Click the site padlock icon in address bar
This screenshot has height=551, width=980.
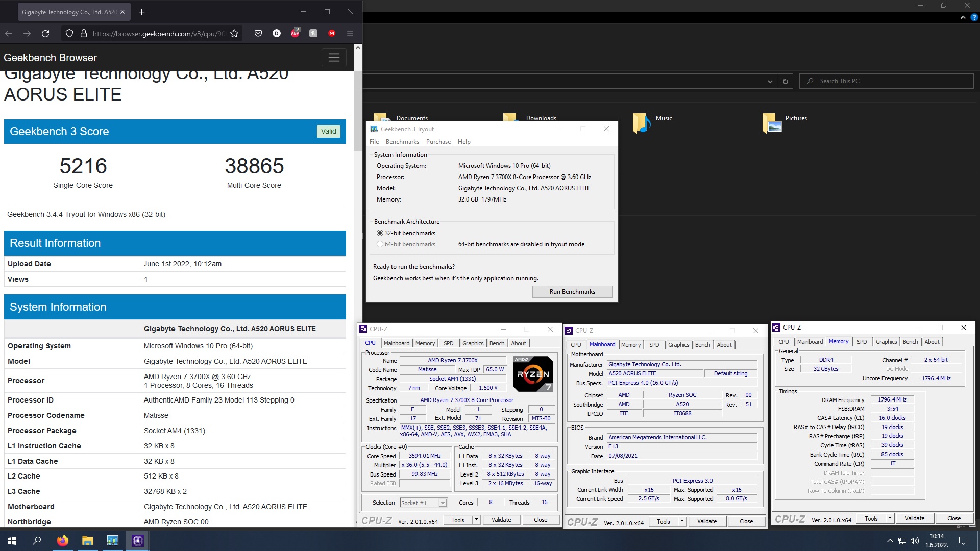pyautogui.click(x=84, y=34)
